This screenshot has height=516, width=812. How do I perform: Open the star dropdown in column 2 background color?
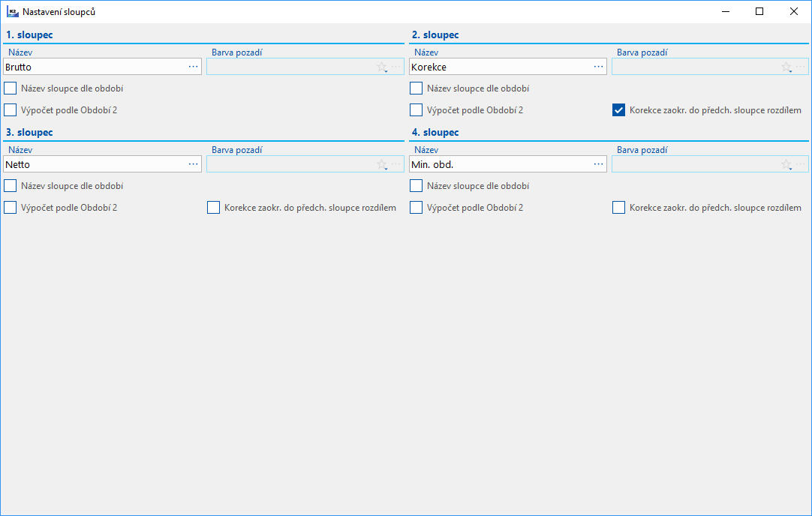[786, 67]
